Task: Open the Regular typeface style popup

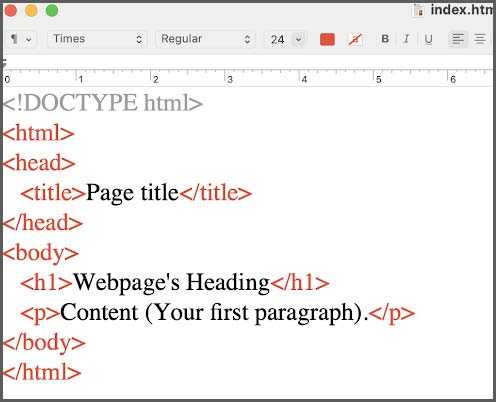Action: point(205,39)
